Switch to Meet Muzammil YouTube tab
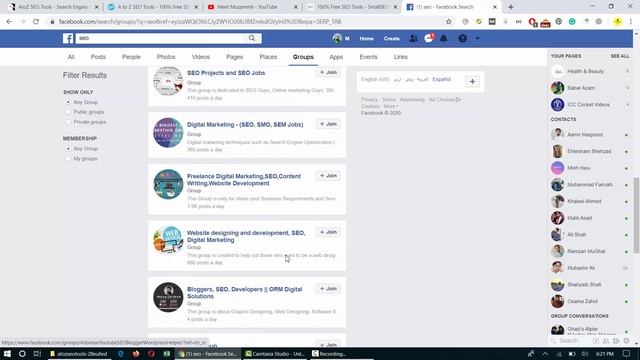This screenshot has width=640, height=360. click(251, 7)
